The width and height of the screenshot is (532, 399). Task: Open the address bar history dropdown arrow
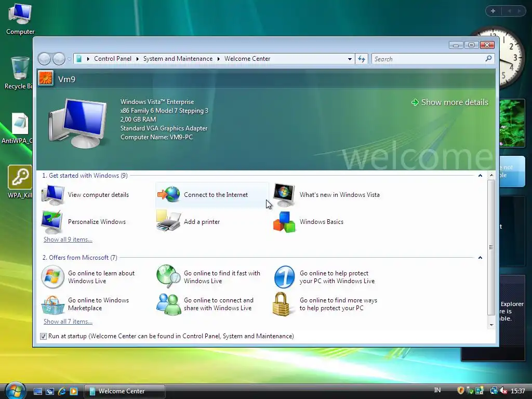coord(350,59)
